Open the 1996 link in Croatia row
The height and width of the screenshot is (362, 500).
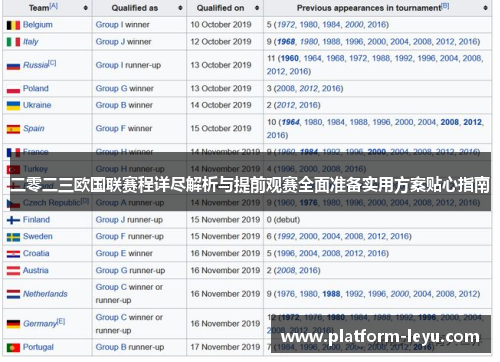286,254
